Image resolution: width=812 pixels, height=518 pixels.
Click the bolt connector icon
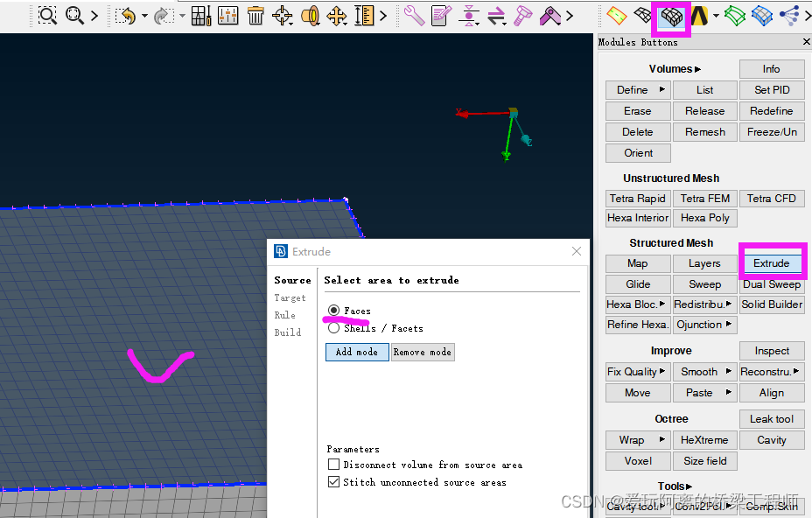(x=523, y=16)
